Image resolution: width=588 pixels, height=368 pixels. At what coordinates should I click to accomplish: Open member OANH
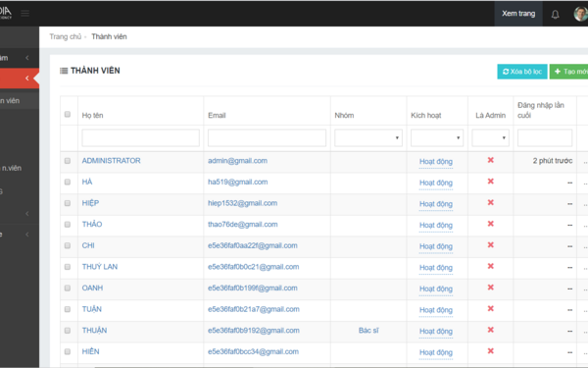(x=92, y=288)
